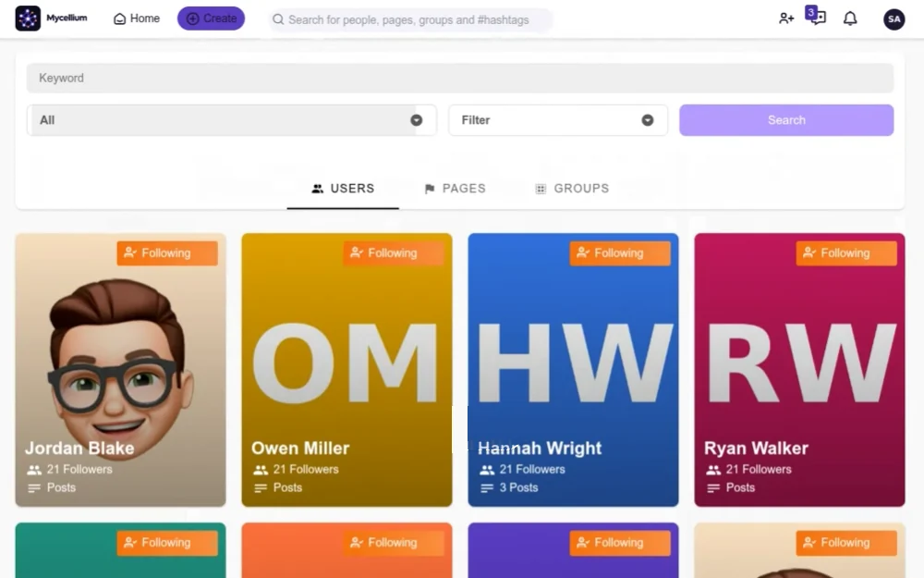Click posts icon on Jordan Blake's card
This screenshot has width=924, height=578.
[34, 487]
